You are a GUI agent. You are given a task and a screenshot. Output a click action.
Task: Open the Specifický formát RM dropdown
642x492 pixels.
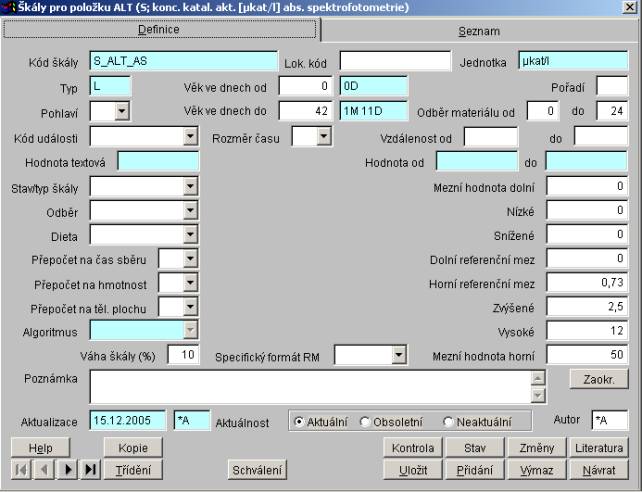(399, 354)
